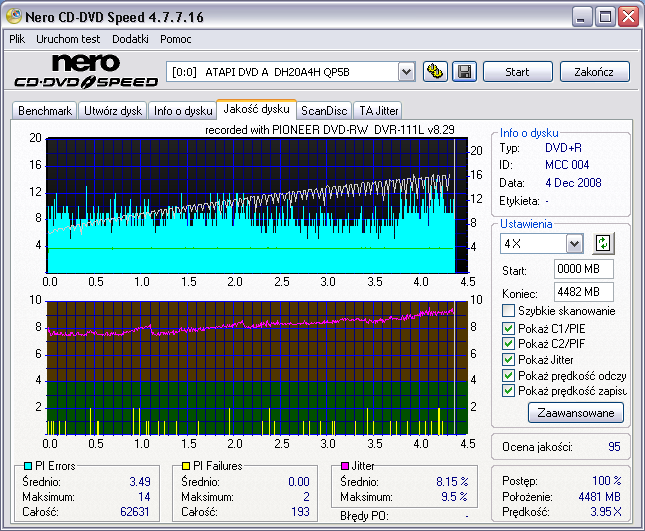Click the Ocena jakości value 95

click(x=614, y=447)
